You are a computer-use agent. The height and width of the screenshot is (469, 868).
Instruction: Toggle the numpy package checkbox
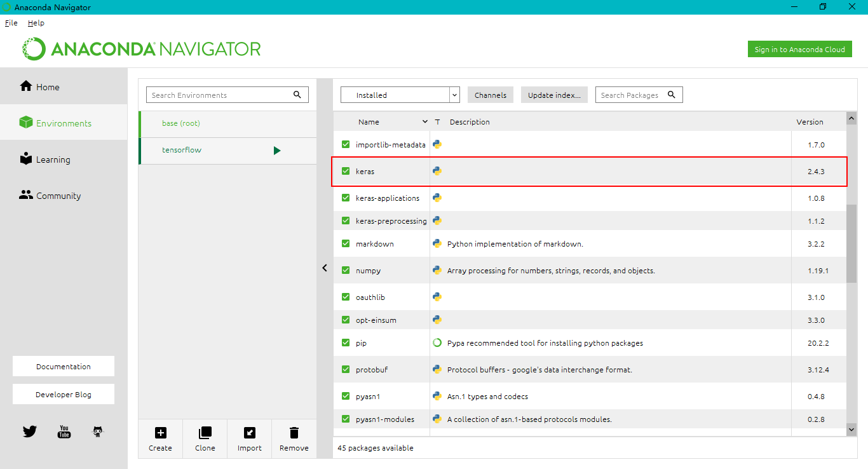(x=346, y=270)
